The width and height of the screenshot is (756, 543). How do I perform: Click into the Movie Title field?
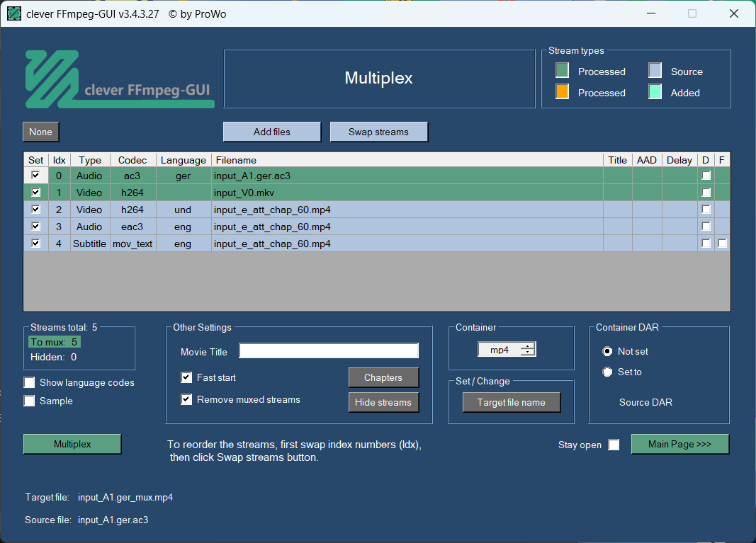(x=329, y=351)
